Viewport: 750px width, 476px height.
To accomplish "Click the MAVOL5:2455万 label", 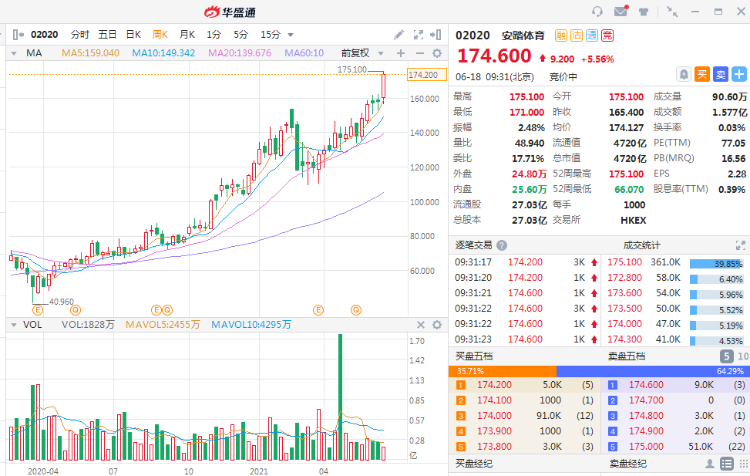I will [163, 325].
